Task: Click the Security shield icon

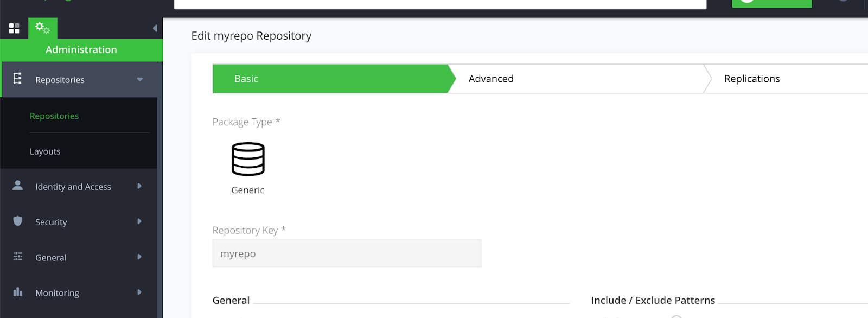Action: [x=18, y=221]
